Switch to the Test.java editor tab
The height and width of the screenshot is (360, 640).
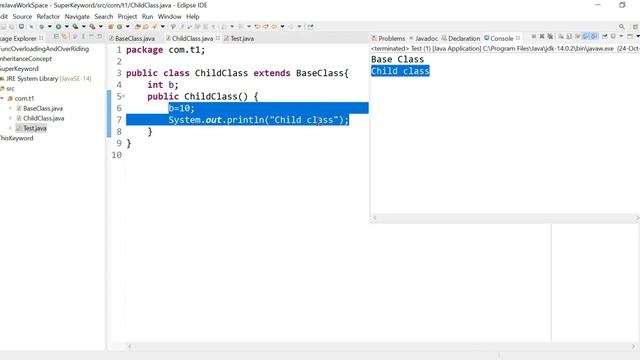(239, 38)
